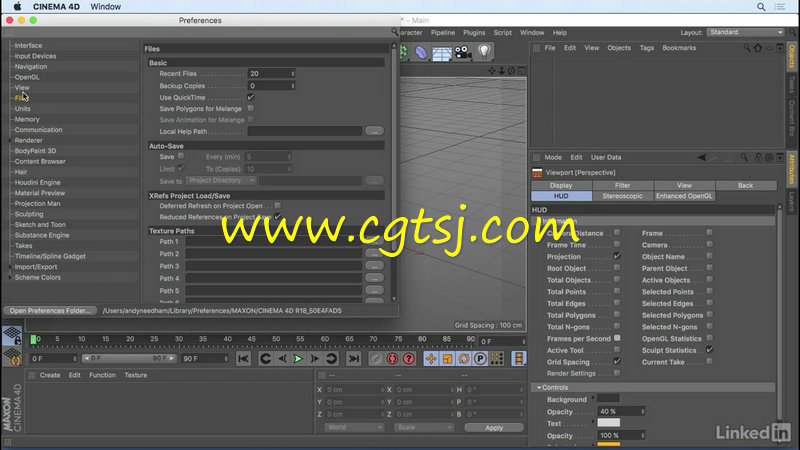Toggle the HUD Grid Spacing checkbox

tap(617, 361)
